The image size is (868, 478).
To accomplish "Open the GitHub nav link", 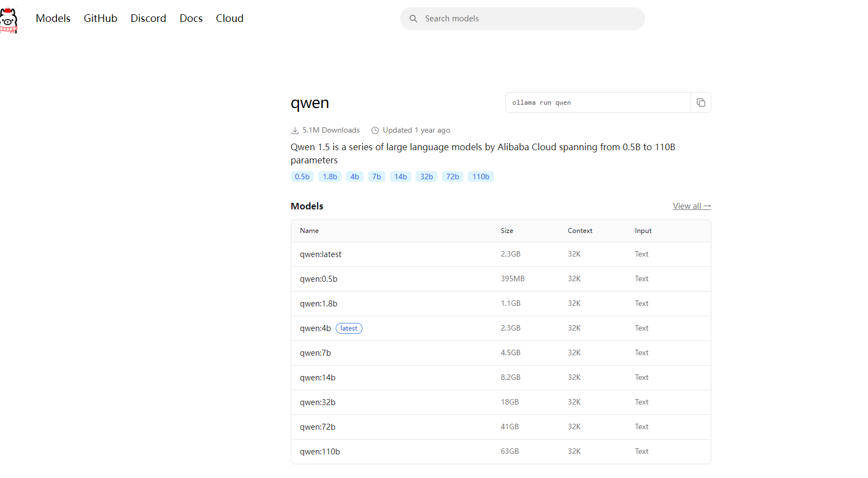I will (100, 18).
